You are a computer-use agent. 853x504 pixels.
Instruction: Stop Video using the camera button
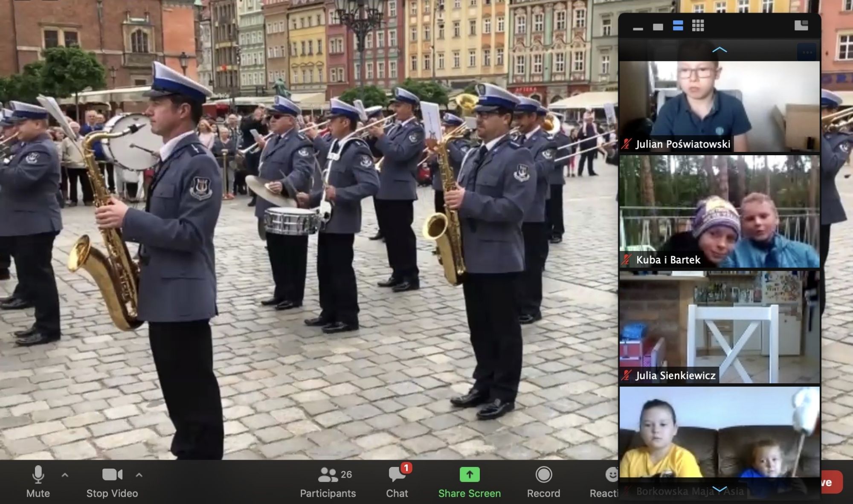(112, 482)
